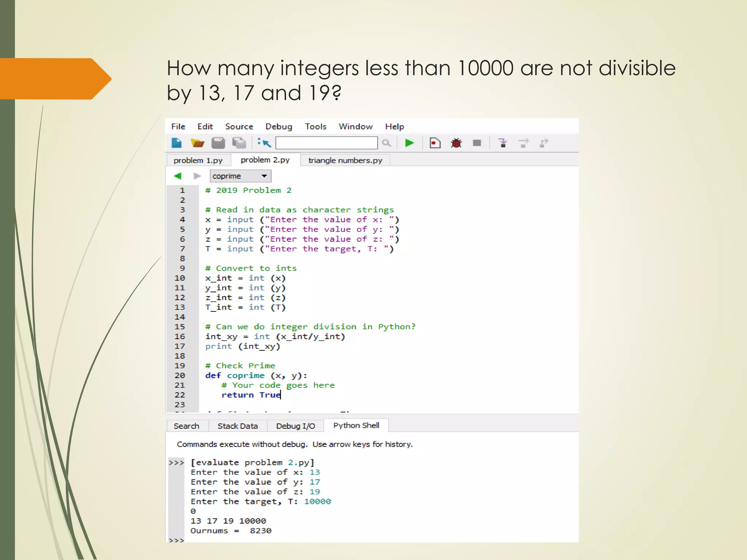Screen dimensions: 747x560
Task: Open the File menu
Action: [x=178, y=127]
